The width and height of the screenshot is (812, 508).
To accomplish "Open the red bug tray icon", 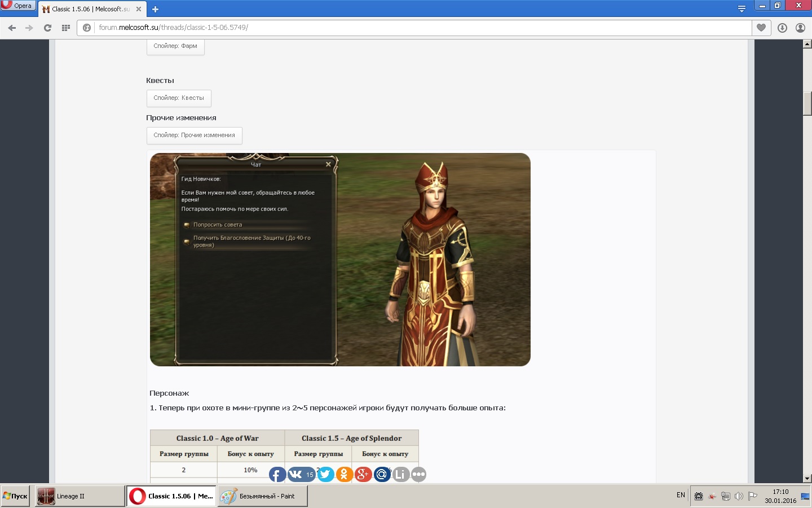I will [712, 496].
